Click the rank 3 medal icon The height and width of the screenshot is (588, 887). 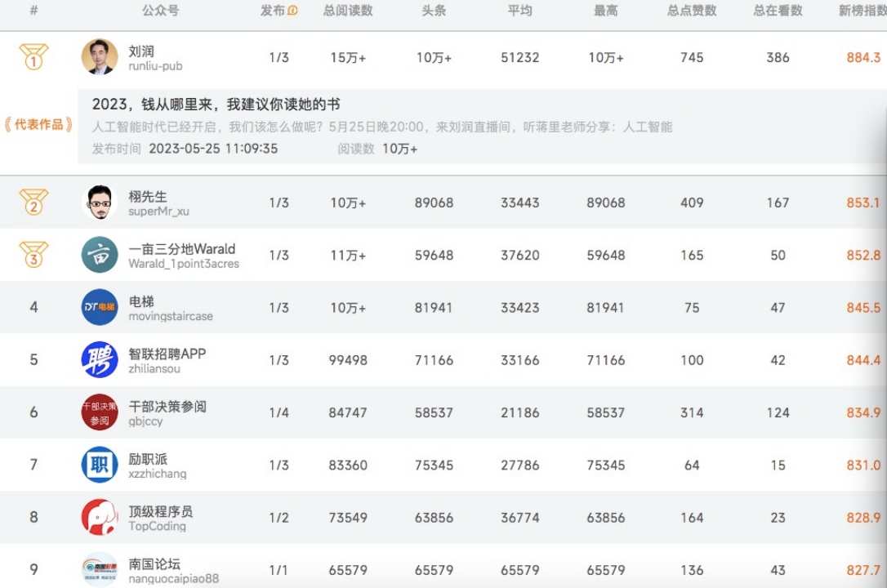click(x=34, y=255)
